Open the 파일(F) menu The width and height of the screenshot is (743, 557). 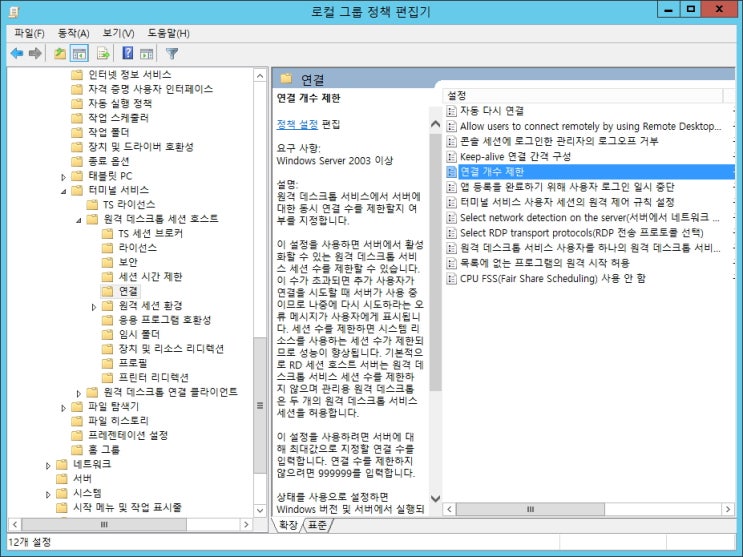[29, 33]
